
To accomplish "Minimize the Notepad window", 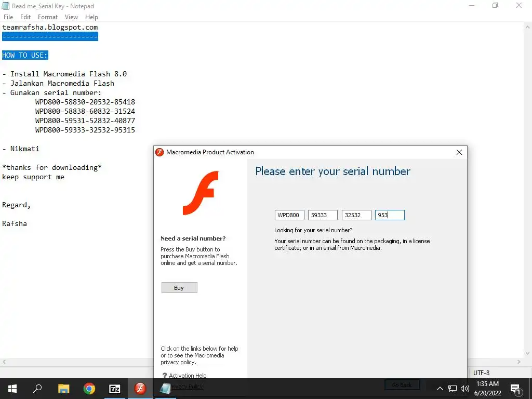I will (x=472, y=6).
